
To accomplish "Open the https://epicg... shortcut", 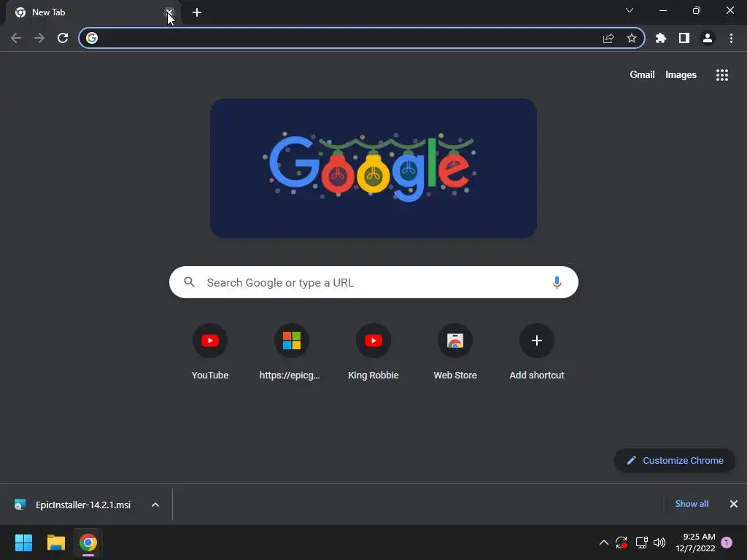I will tap(292, 351).
